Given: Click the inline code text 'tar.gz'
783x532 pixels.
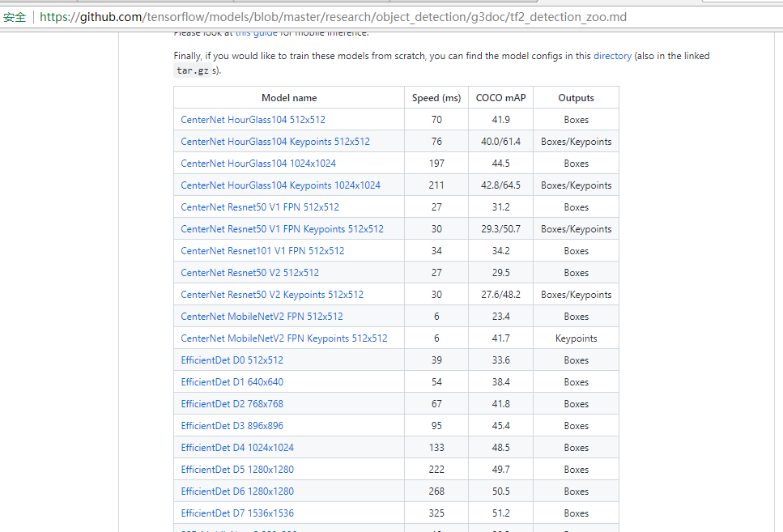Looking at the screenshot, I should pyautogui.click(x=193, y=70).
